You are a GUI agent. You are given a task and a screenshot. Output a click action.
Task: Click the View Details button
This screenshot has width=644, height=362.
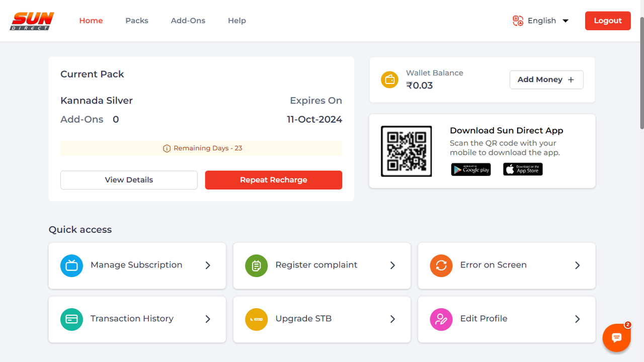[129, 180]
